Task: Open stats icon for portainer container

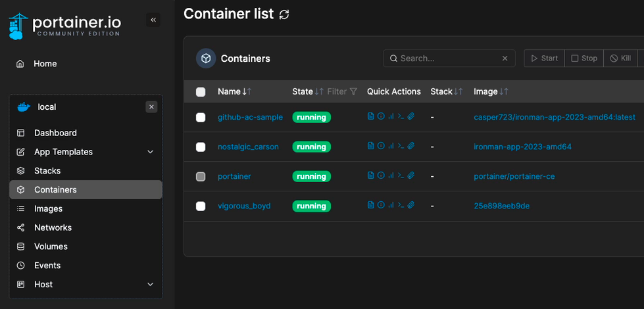Action: click(391, 176)
